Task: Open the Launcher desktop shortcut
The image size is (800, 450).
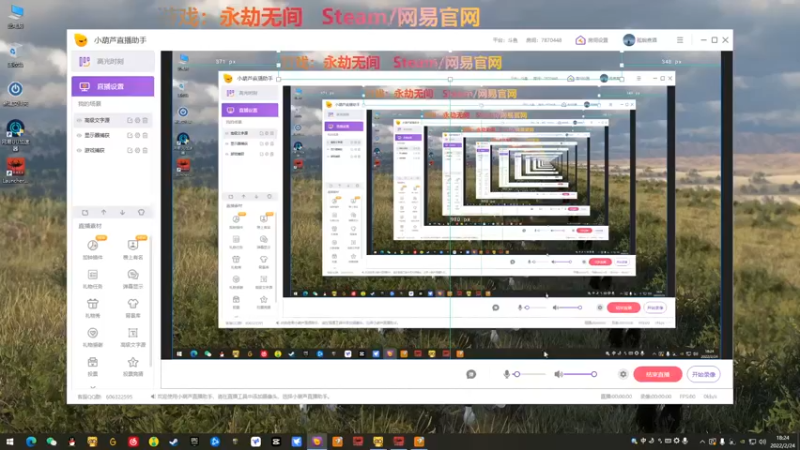Action: point(15,169)
